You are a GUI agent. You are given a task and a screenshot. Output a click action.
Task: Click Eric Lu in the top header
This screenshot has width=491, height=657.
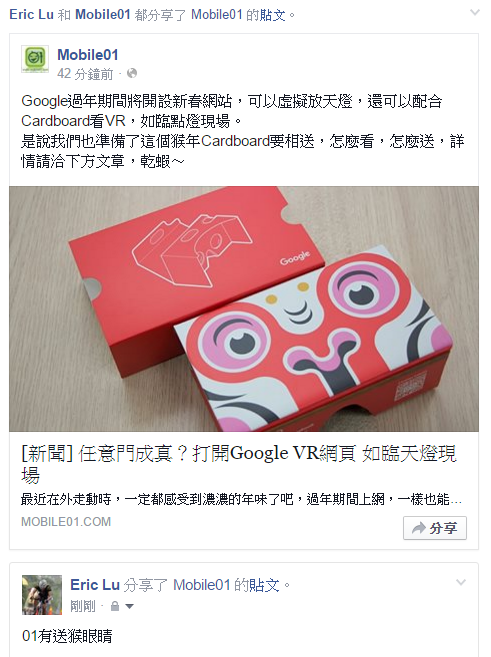click(x=31, y=15)
